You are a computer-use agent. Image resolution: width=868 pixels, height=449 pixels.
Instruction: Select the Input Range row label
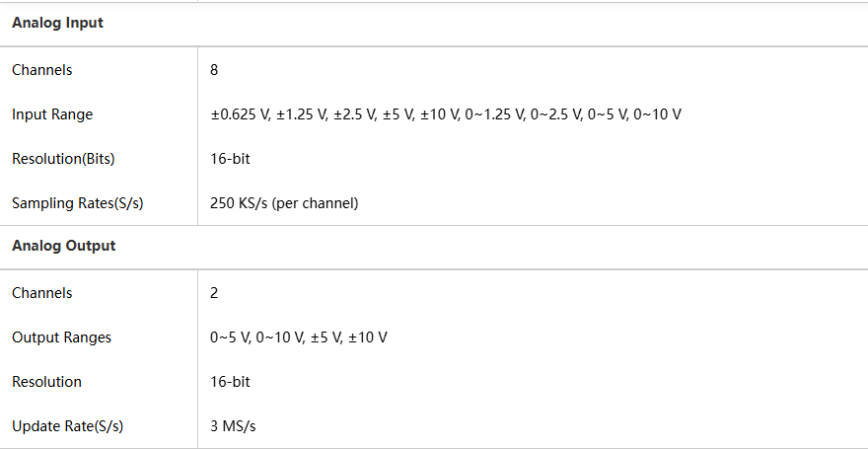(x=52, y=114)
